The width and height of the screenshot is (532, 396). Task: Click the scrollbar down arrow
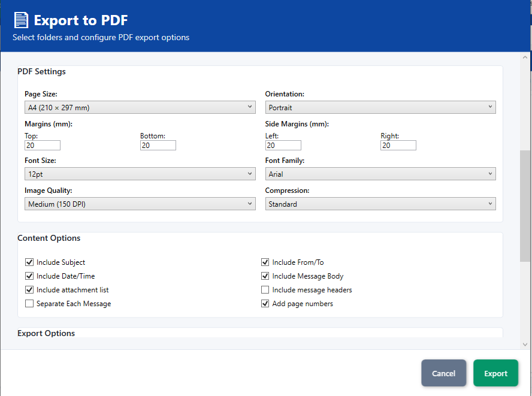coord(525,344)
